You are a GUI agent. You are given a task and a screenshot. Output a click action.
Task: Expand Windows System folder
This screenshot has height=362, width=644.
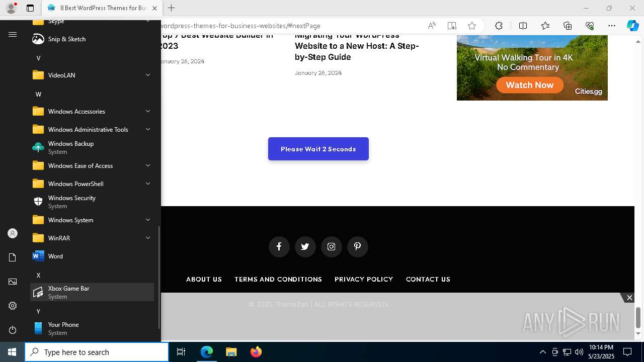pyautogui.click(x=92, y=220)
